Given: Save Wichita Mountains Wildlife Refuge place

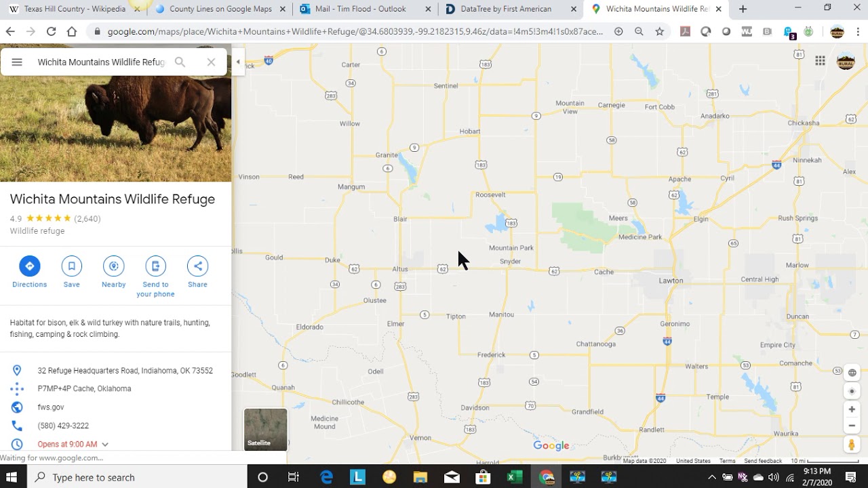Looking at the screenshot, I should point(71,272).
